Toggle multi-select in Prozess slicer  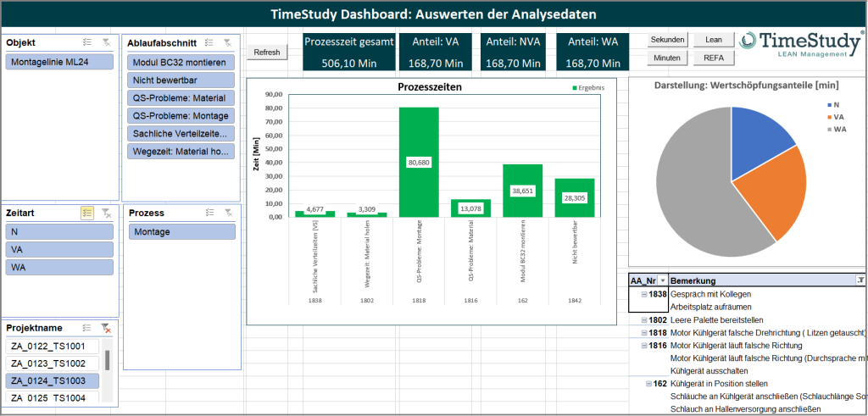209,213
